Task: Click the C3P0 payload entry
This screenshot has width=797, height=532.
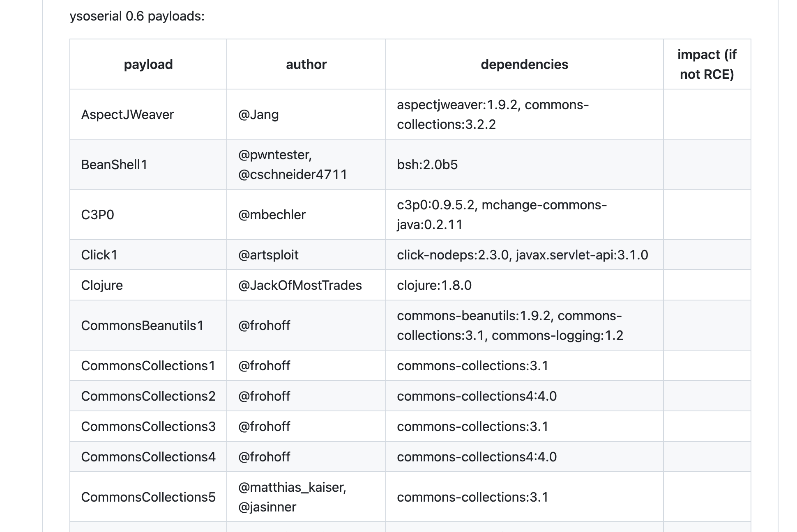Action: tap(97, 215)
